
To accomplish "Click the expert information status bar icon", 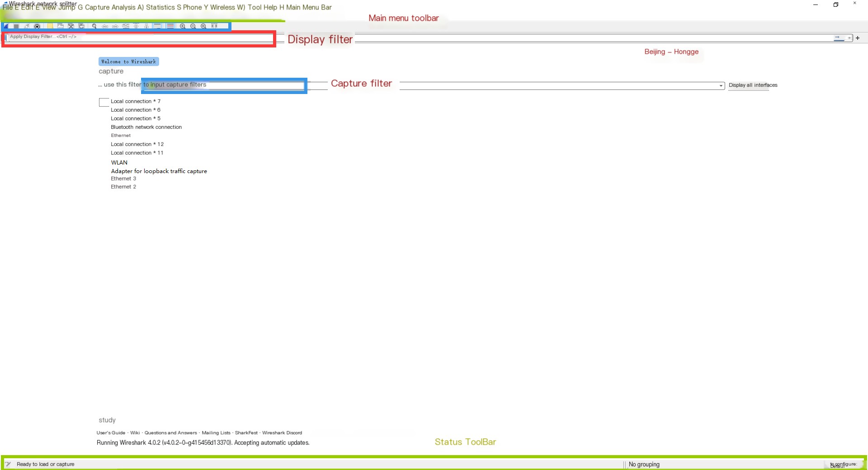I will pyautogui.click(x=8, y=464).
